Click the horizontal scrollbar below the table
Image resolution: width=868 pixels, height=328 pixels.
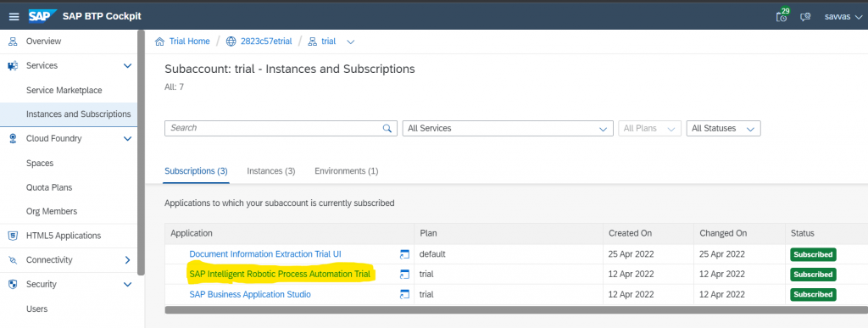click(x=515, y=309)
